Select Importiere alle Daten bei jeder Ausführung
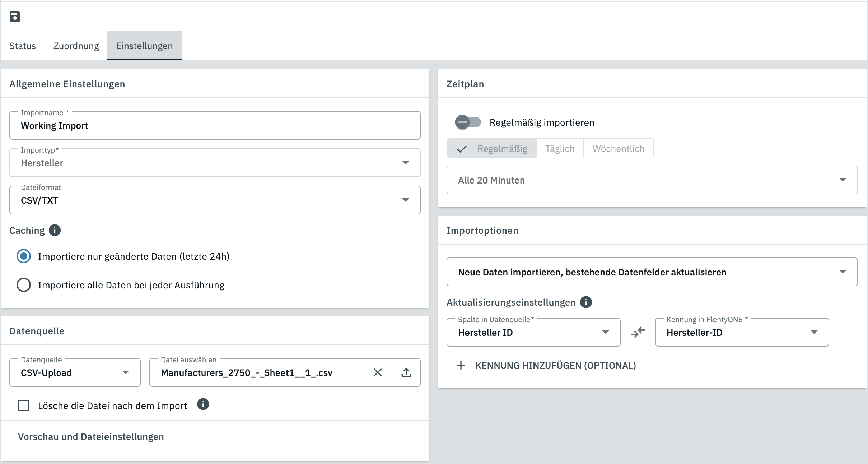The image size is (868, 464). pos(24,285)
